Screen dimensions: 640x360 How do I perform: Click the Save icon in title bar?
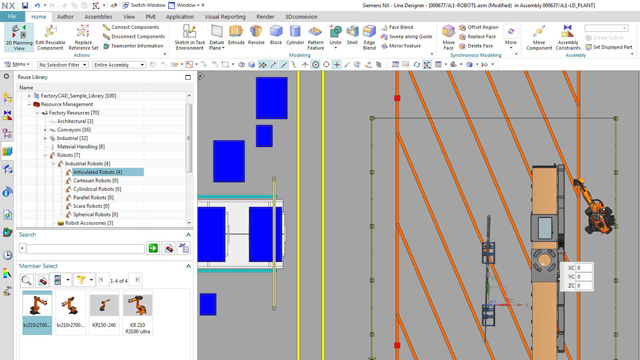click(25, 5)
